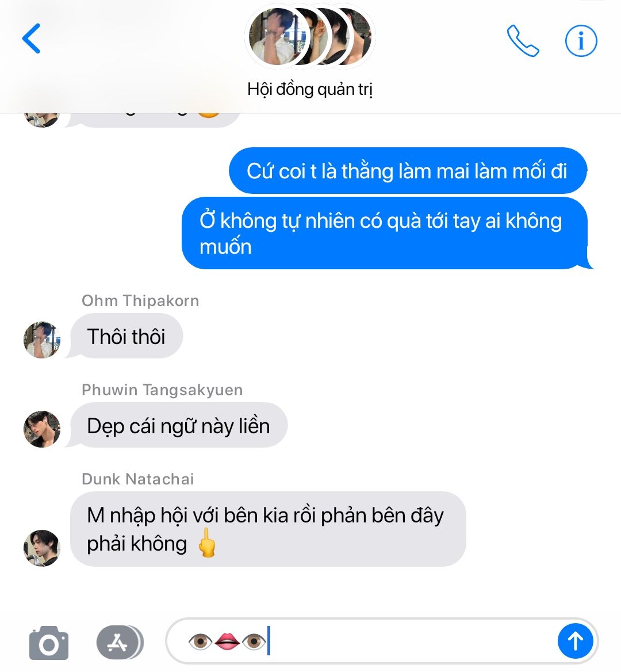Open group name Hội đồng quản trị
621x672 pixels.
(x=310, y=89)
